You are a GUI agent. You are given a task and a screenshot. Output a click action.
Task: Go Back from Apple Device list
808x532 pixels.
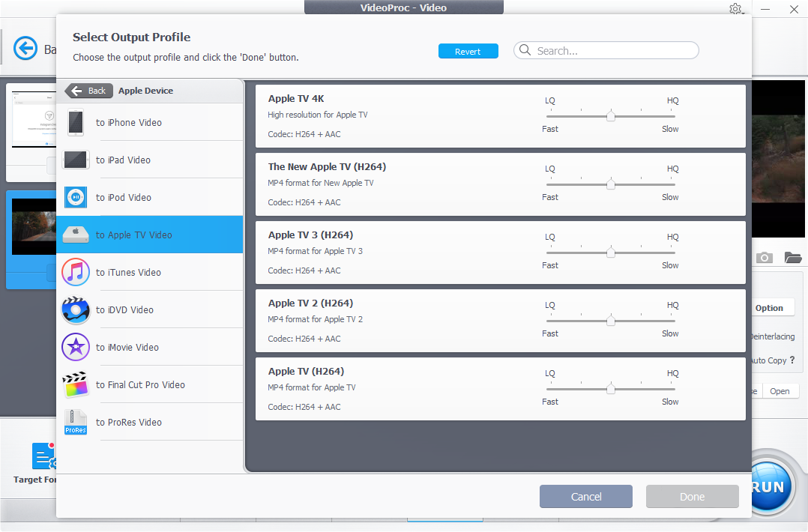click(x=88, y=91)
